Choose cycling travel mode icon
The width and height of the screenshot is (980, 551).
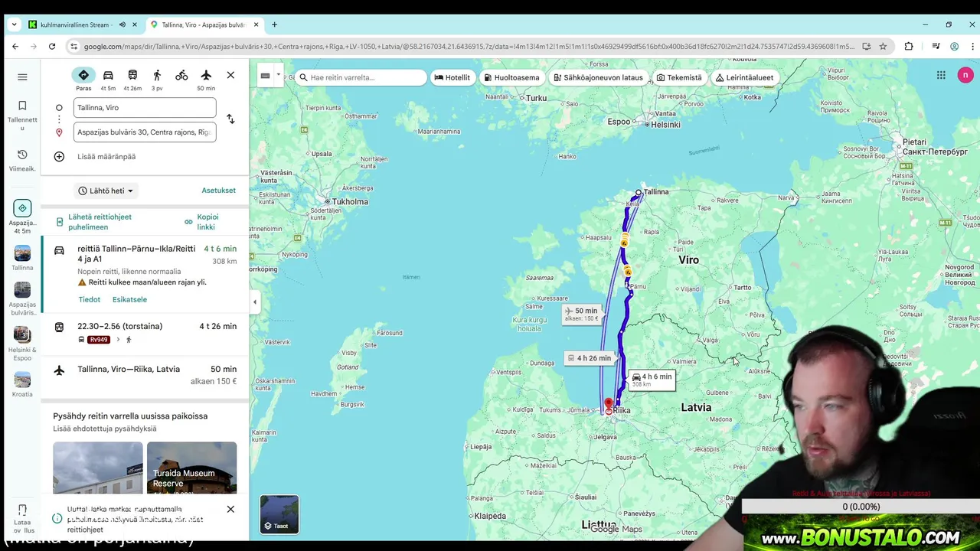[x=181, y=75]
